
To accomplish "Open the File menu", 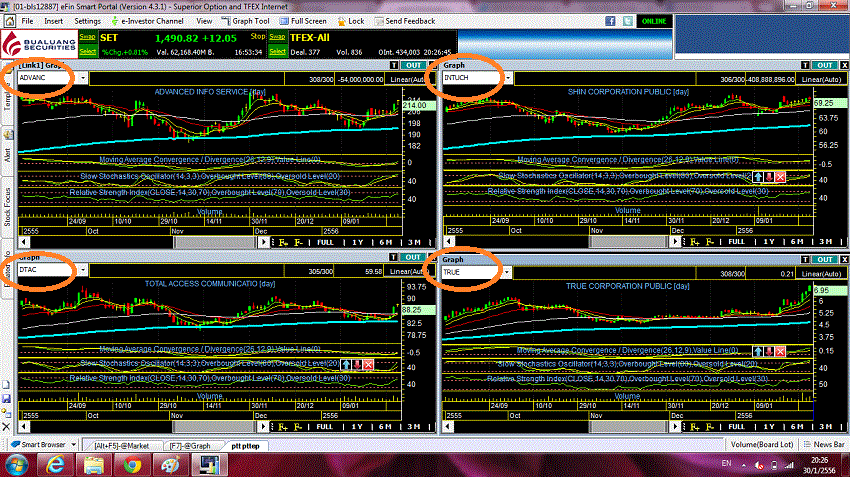I will tap(27, 21).
